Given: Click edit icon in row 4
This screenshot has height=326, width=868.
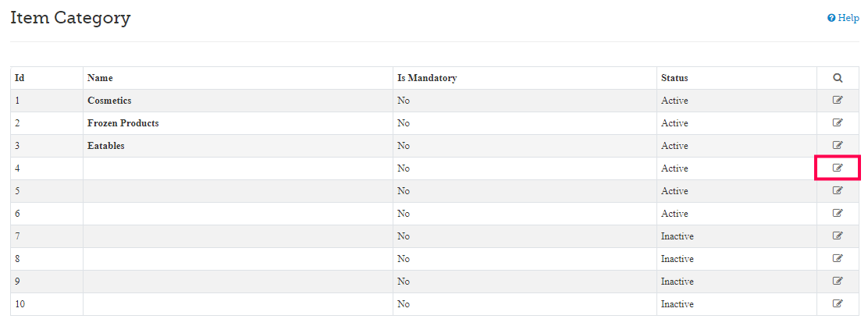Looking at the screenshot, I should (838, 168).
